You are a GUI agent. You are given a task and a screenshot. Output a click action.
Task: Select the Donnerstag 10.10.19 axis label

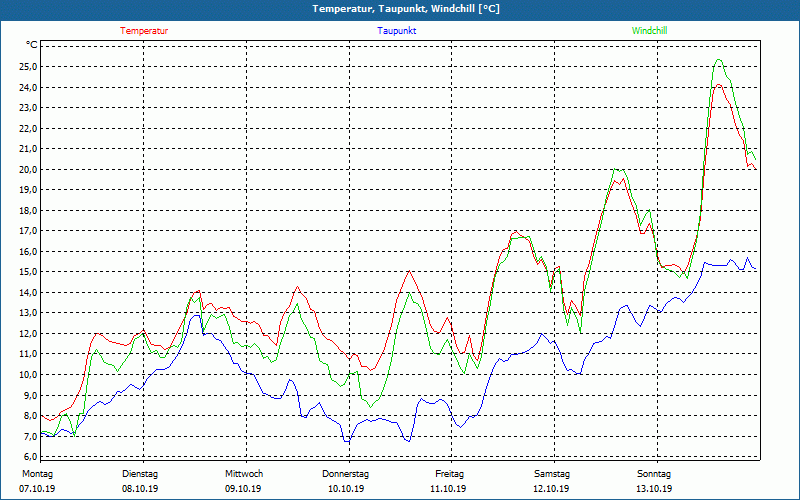[x=345, y=481]
